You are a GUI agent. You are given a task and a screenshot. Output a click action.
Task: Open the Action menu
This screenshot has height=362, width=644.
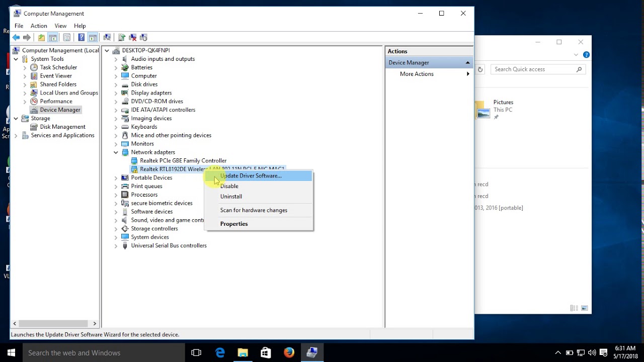(39, 26)
